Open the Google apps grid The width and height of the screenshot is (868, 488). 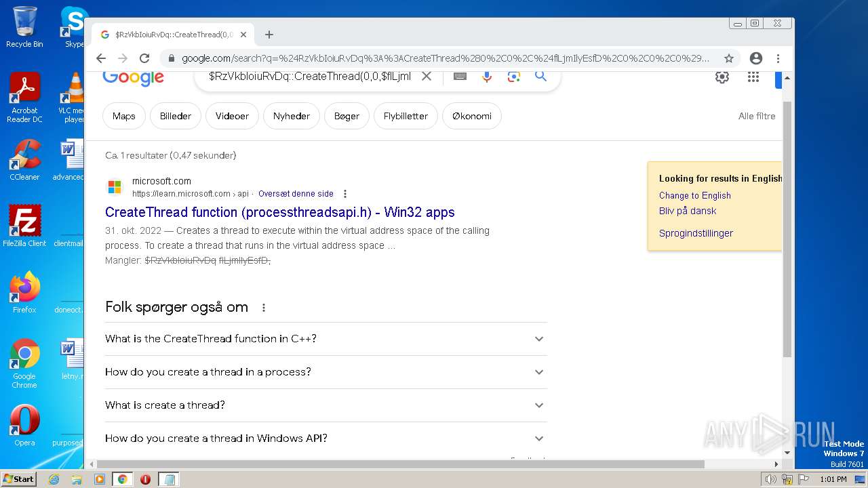[x=753, y=77]
